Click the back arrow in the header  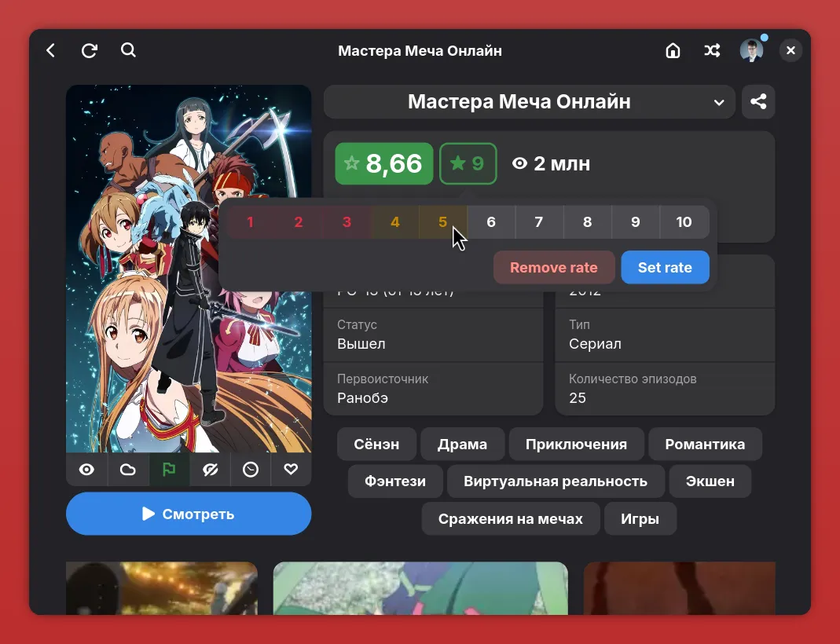click(51, 51)
